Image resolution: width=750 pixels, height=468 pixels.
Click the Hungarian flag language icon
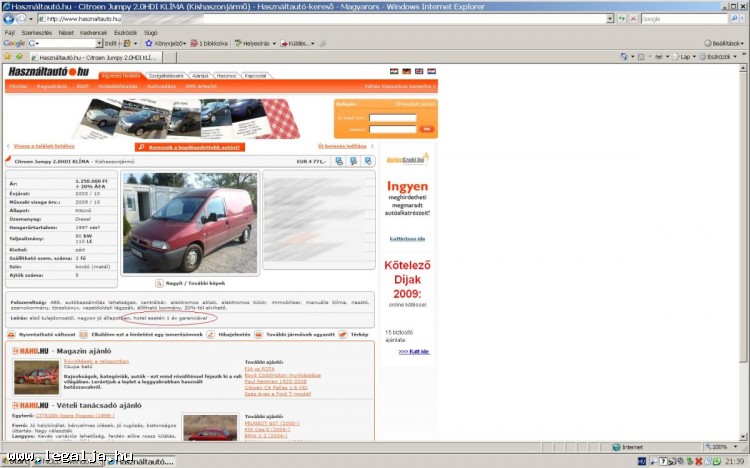[405, 72]
